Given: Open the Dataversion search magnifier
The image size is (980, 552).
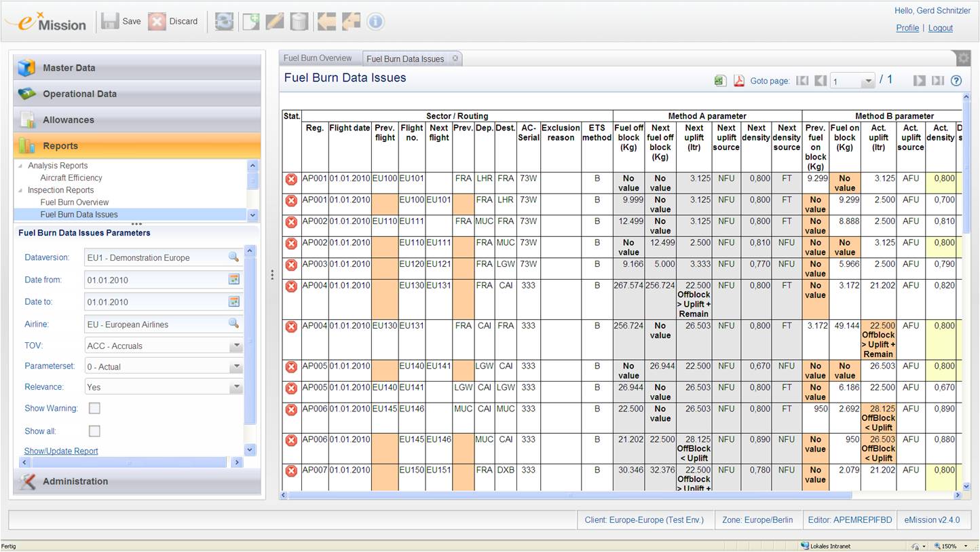Looking at the screenshot, I should [233, 257].
